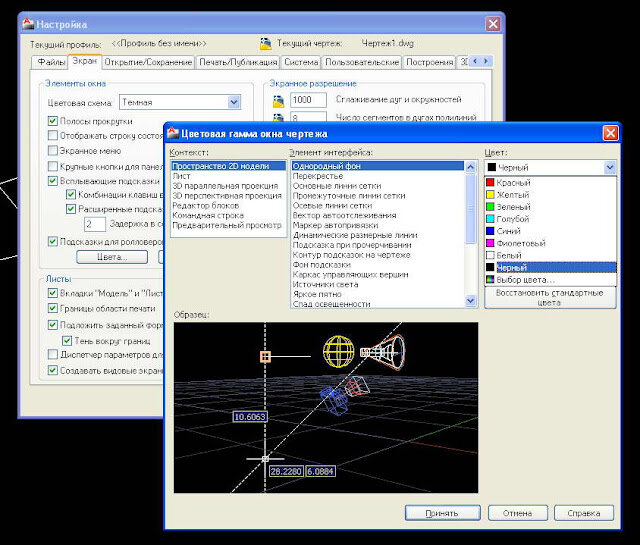The height and width of the screenshot is (545, 640).
Task: Click the Задержка field showing 2
Action: (95, 224)
